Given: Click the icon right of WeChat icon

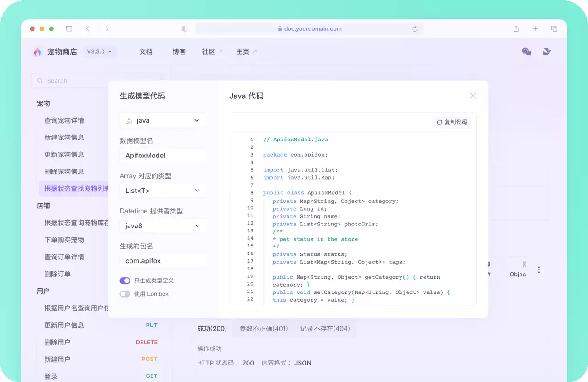Looking at the screenshot, I should 547,51.
